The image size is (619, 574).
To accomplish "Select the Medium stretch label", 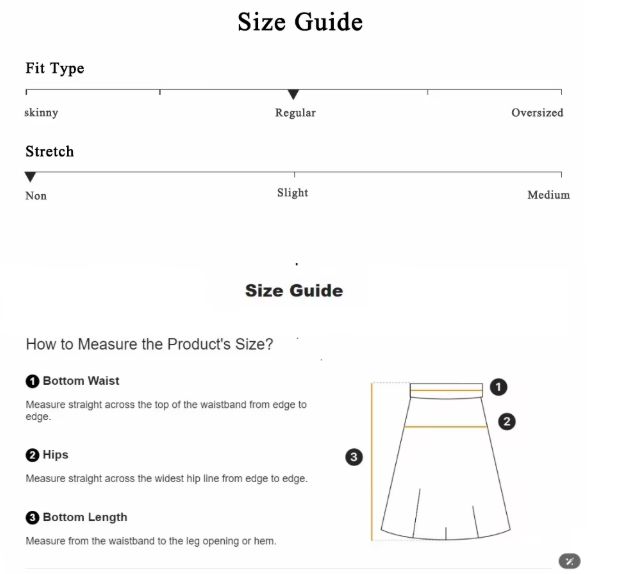I will [548, 195].
